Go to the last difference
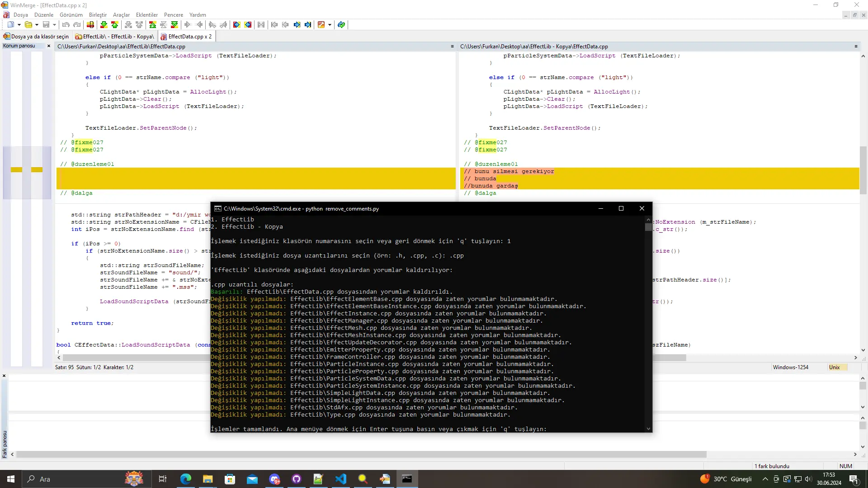Image resolution: width=868 pixels, height=488 pixels. tap(175, 25)
